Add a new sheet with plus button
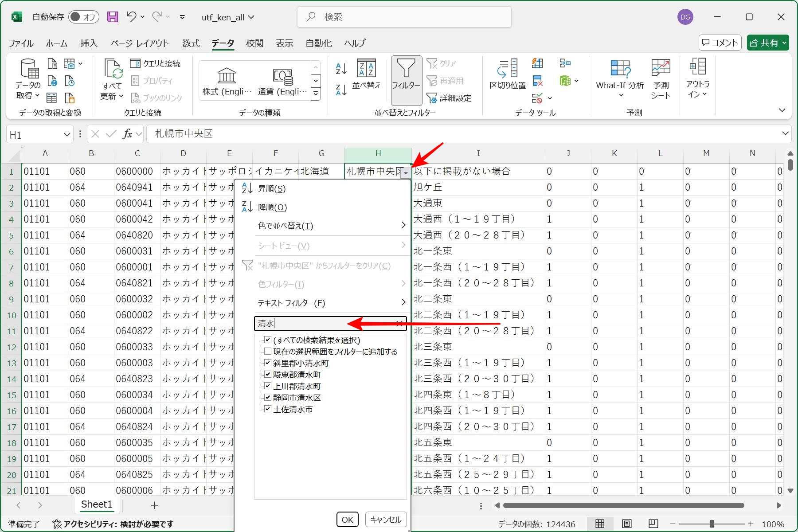This screenshot has width=798, height=532. click(154, 505)
